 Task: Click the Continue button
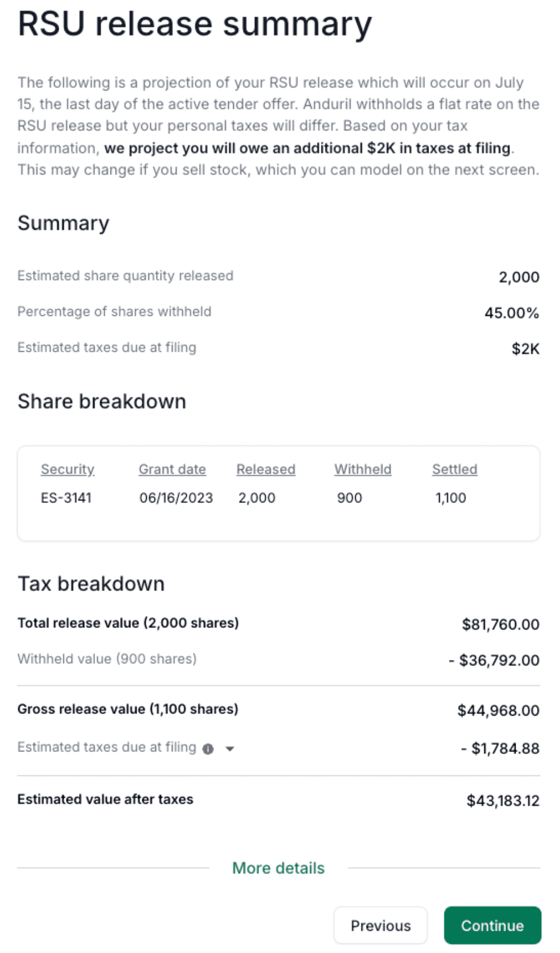(x=492, y=926)
